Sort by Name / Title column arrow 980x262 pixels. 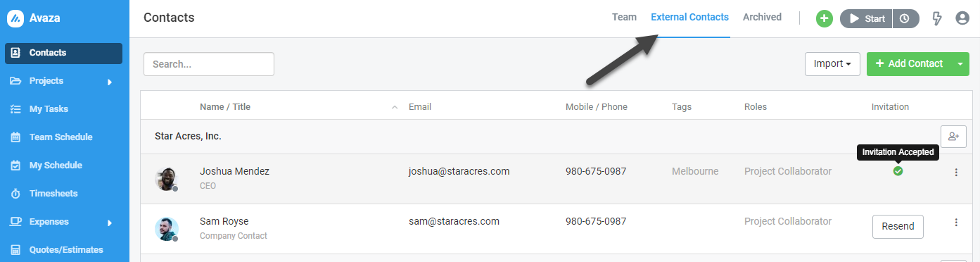395,108
